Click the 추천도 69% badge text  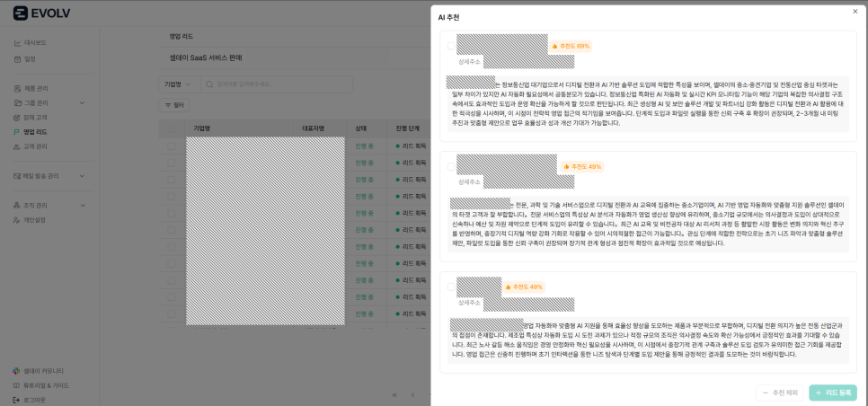click(575, 46)
